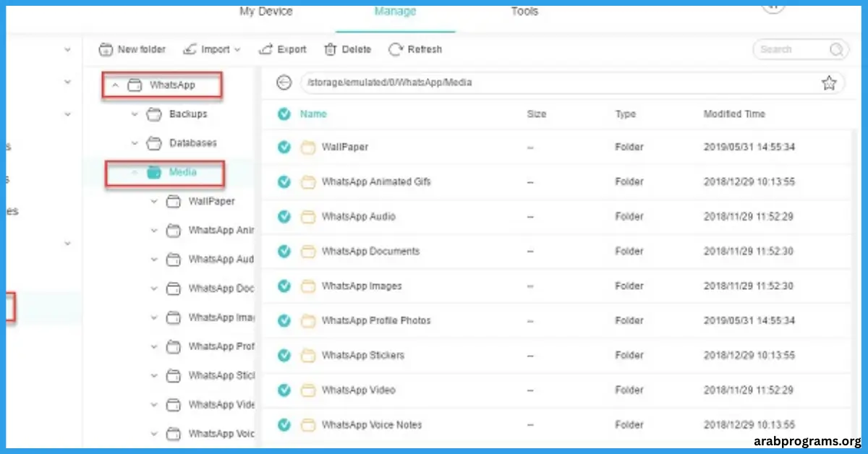
Task: Click the Databases folder icon in tree
Action: 153,143
